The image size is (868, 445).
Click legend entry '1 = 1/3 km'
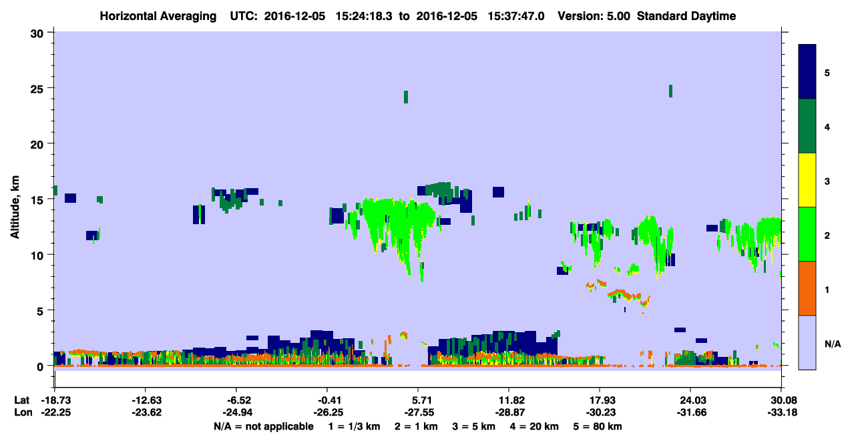[353, 426]
